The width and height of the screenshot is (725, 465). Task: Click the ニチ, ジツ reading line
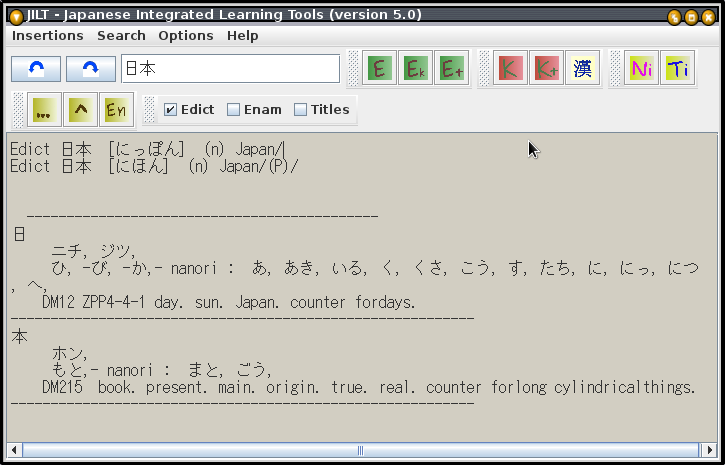coord(93,251)
